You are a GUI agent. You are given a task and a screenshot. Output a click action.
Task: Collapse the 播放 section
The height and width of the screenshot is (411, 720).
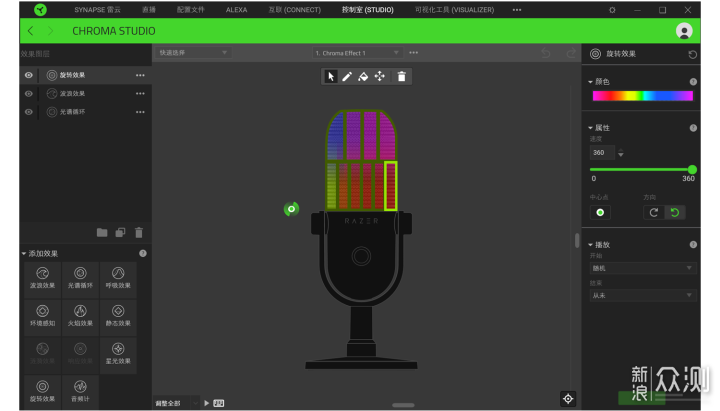(591, 245)
